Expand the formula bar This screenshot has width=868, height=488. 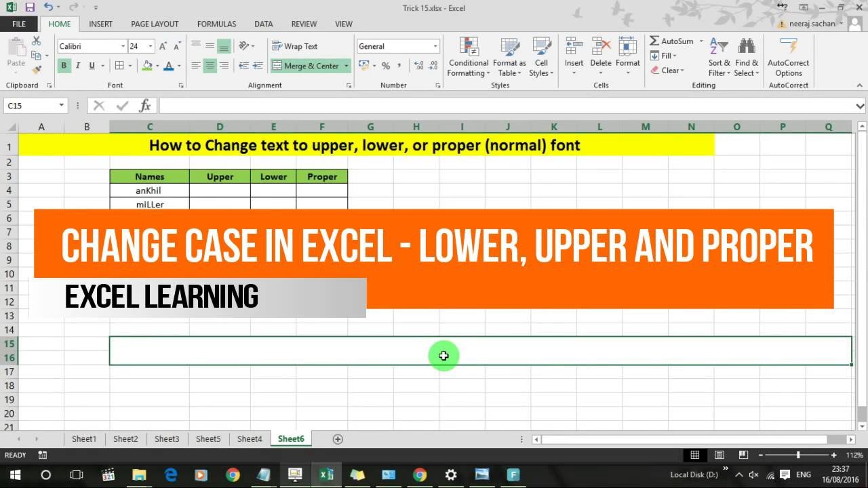coord(860,106)
